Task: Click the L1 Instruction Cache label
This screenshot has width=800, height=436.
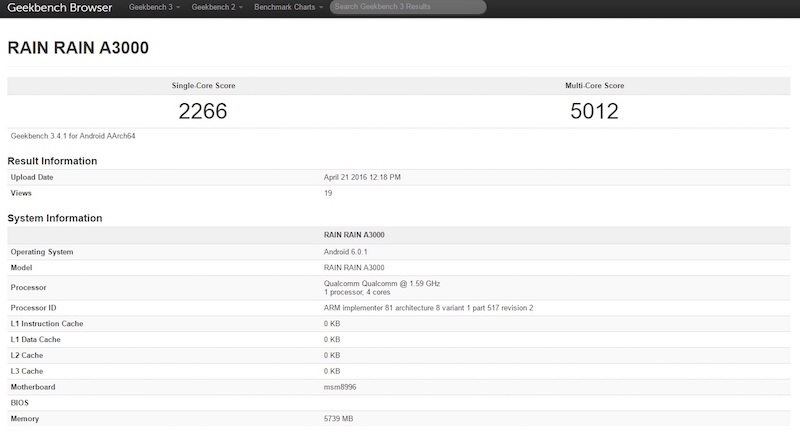Action: point(47,324)
